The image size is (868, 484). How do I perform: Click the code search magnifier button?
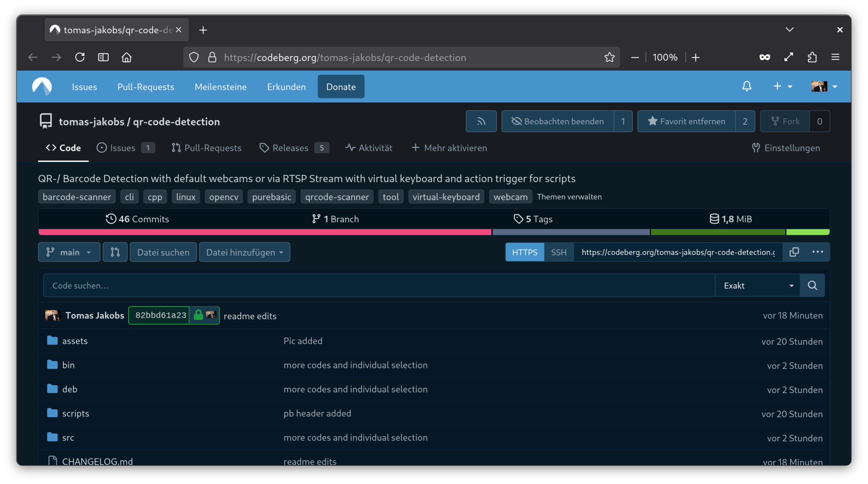pyautogui.click(x=812, y=285)
